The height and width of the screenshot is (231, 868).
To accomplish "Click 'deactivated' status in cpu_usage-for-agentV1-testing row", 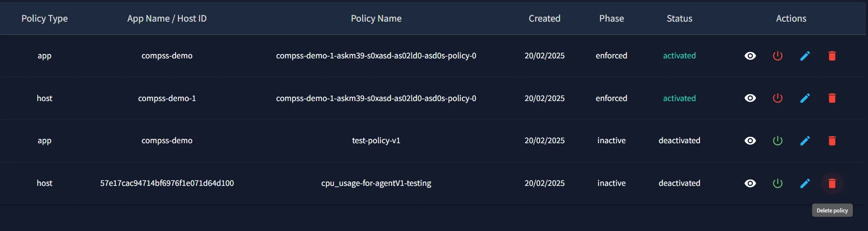I will click(x=679, y=183).
